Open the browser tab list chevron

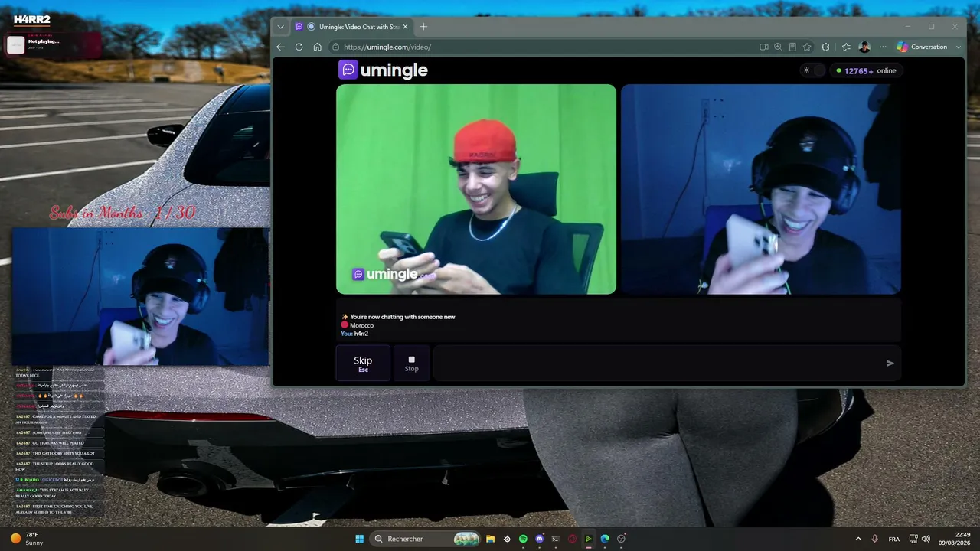(x=280, y=27)
